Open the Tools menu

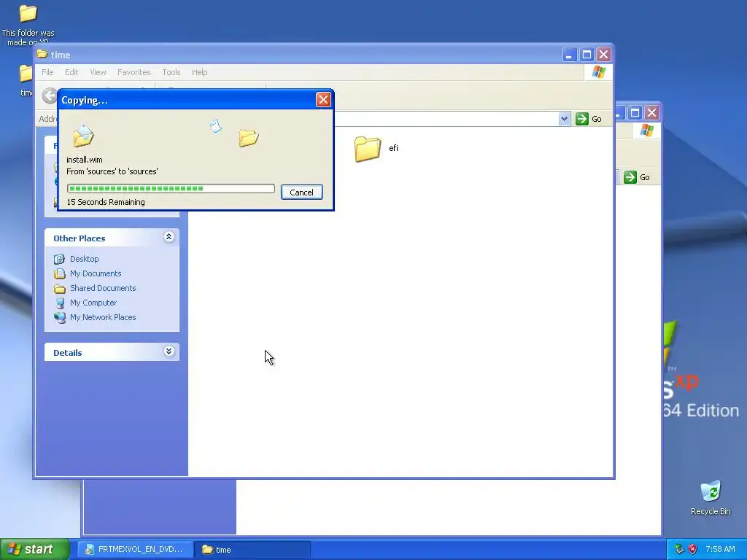(x=171, y=72)
